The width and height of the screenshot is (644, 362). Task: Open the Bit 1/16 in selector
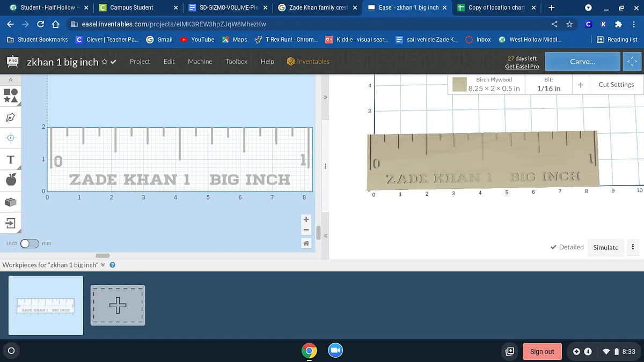pyautogui.click(x=548, y=85)
